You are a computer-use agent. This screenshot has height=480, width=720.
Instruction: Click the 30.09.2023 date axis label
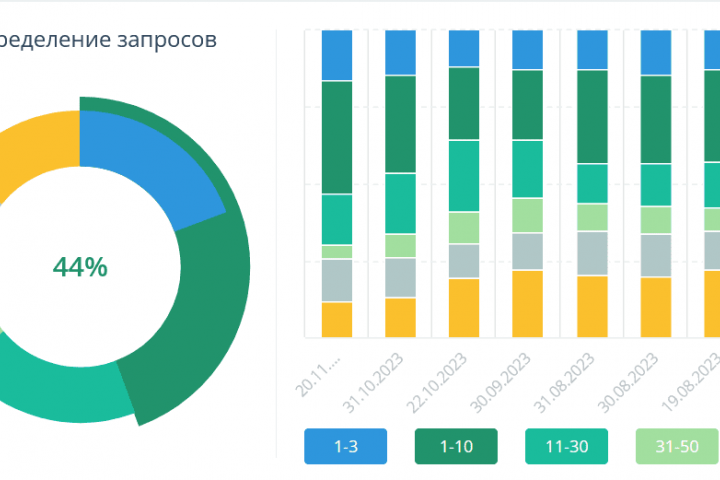500,383
